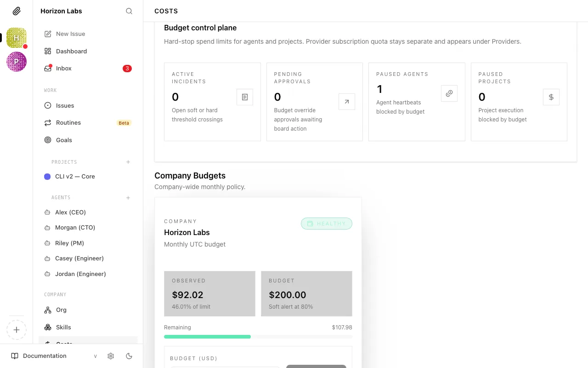Switch to the P company avatar
Screen dimensions: 588x368
[17, 62]
